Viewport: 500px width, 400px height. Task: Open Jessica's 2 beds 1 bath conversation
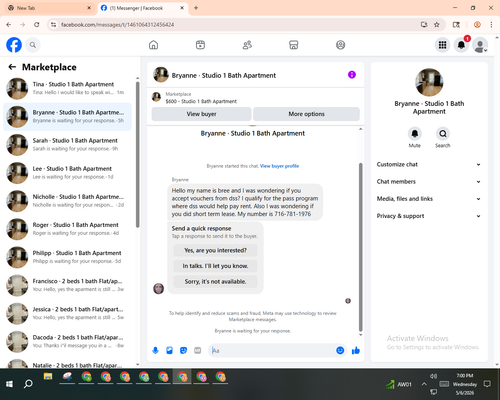pyautogui.click(x=67, y=313)
